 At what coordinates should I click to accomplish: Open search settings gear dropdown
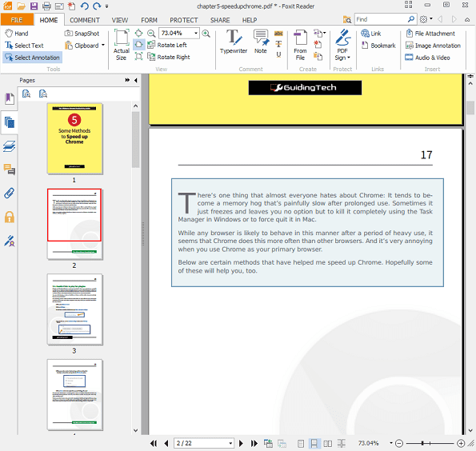coord(426,19)
